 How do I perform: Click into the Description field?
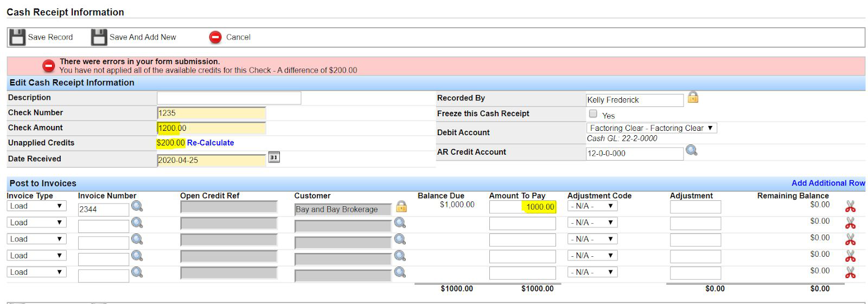coord(229,98)
